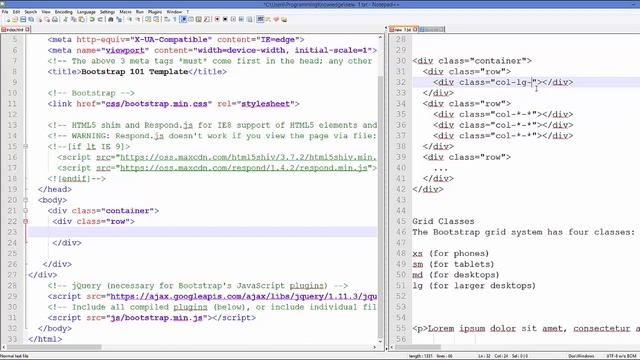This screenshot has width=640, height=360.
Task: Click the Close document toolbar icon
Action: [39, 19]
